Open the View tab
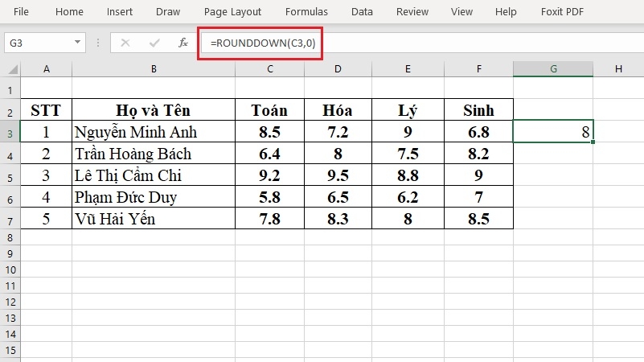Image resolution: width=644 pixels, height=362 pixels. 461,11
